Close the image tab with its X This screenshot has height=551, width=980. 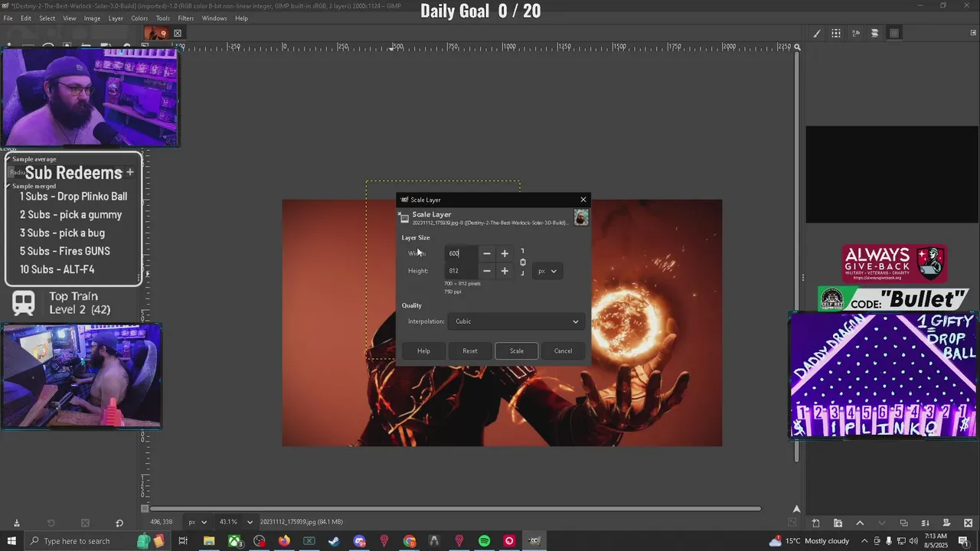click(x=178, y=33)
